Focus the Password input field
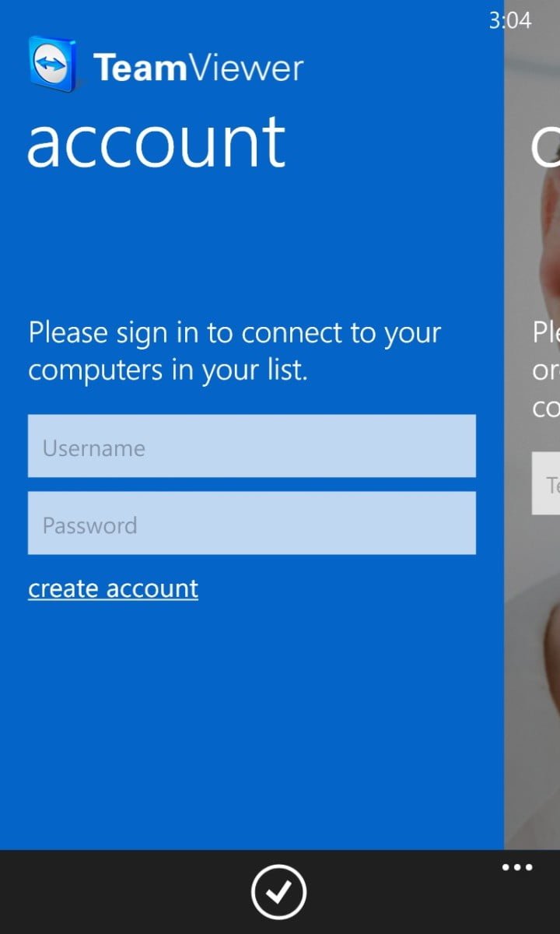 pos(251,523)
